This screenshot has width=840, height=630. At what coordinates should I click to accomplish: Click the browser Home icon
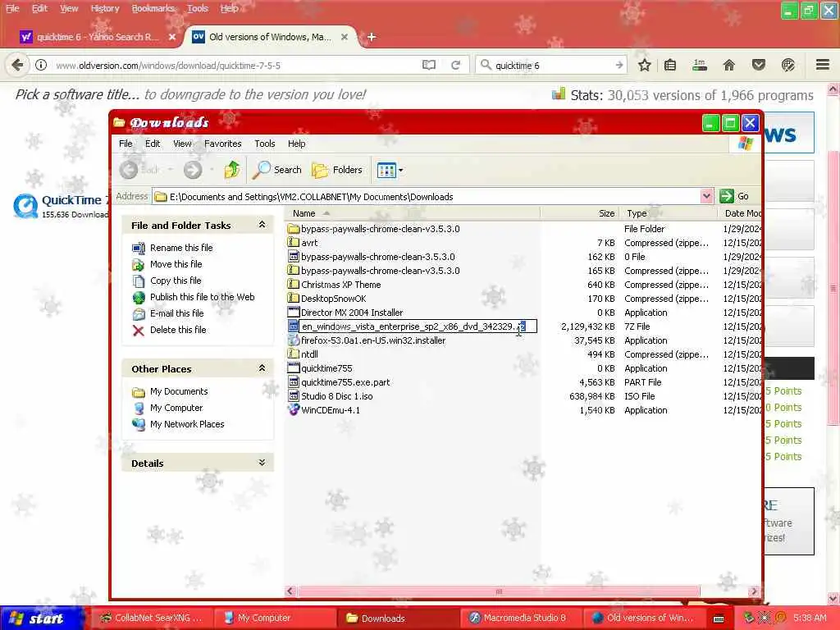click(728, 65)
